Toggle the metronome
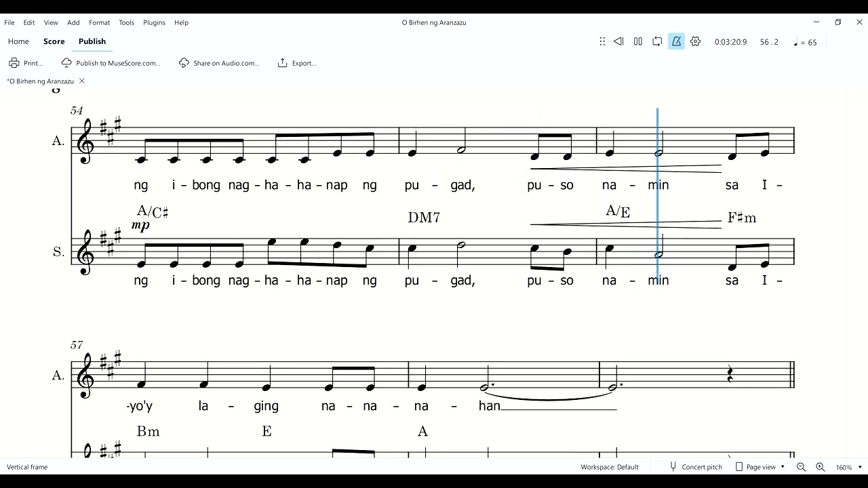The width and height of the screenshot is (868, 488). (x=676, y=41)
